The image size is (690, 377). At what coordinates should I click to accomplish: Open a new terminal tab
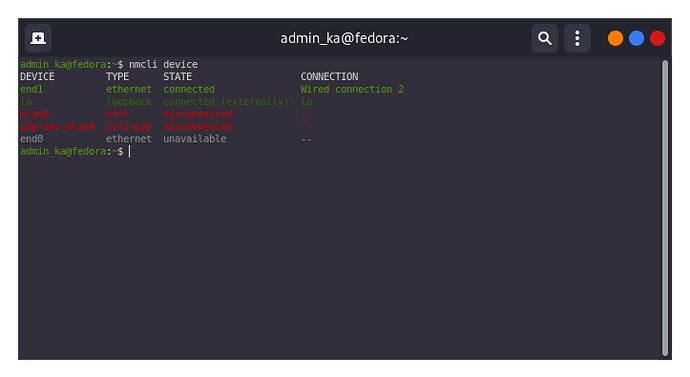tap(38, 38)
